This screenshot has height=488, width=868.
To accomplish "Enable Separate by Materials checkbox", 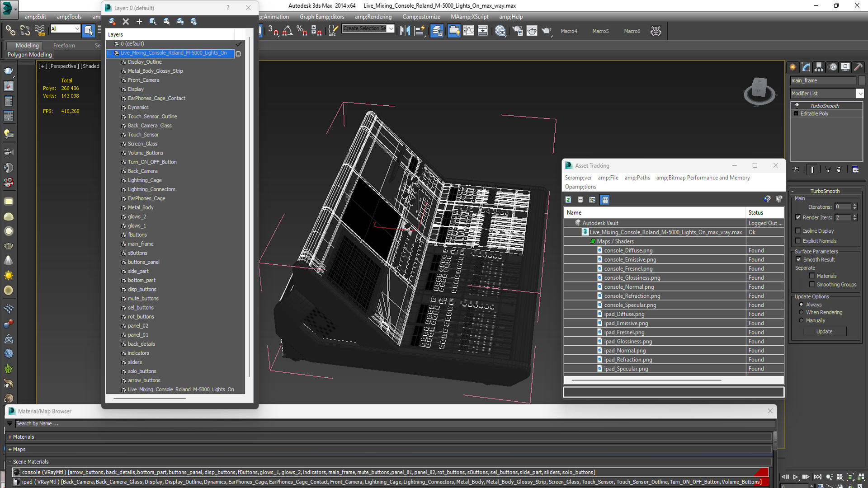I will pos(812,276).
